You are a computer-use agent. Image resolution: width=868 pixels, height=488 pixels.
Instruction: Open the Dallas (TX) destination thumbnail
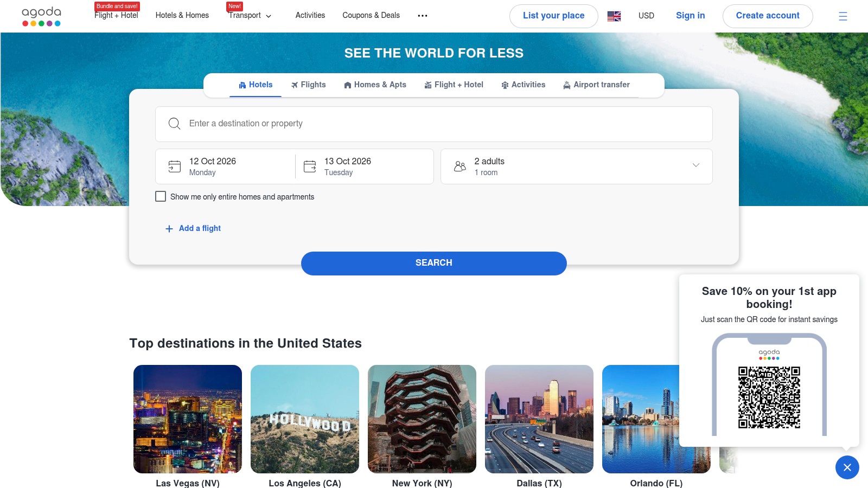(x=539, y=419)
